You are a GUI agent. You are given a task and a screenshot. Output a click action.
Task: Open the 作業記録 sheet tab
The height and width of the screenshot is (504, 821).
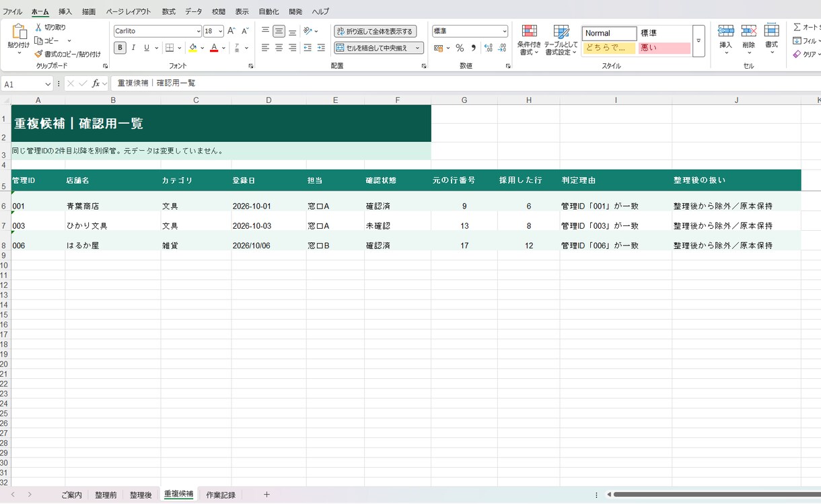(221, 495)
